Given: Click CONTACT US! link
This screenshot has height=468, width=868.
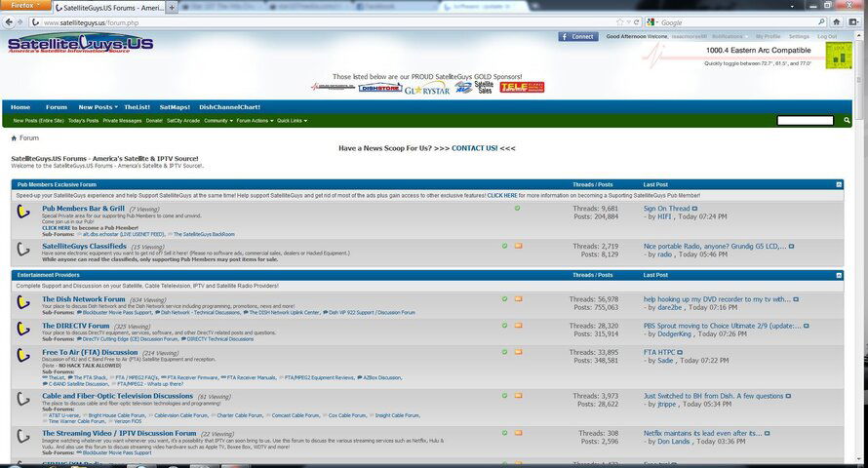Looking at the screenshot, I should [474, 148].
